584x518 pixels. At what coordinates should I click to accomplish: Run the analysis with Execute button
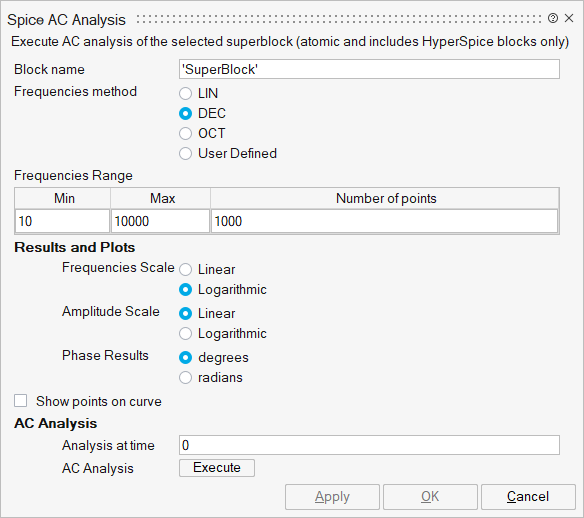(217, 468)
